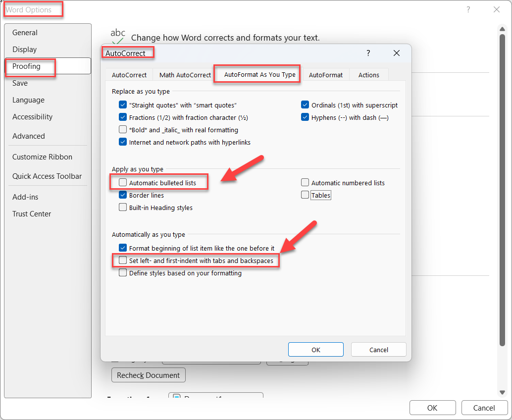
Task: Open Save in Word Options sidebar
Action: (48, 83)
